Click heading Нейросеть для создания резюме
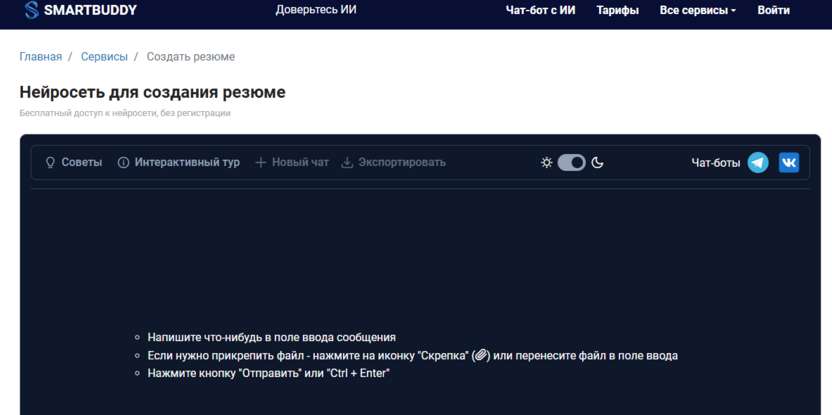832x415 pixels. [152, 92]
